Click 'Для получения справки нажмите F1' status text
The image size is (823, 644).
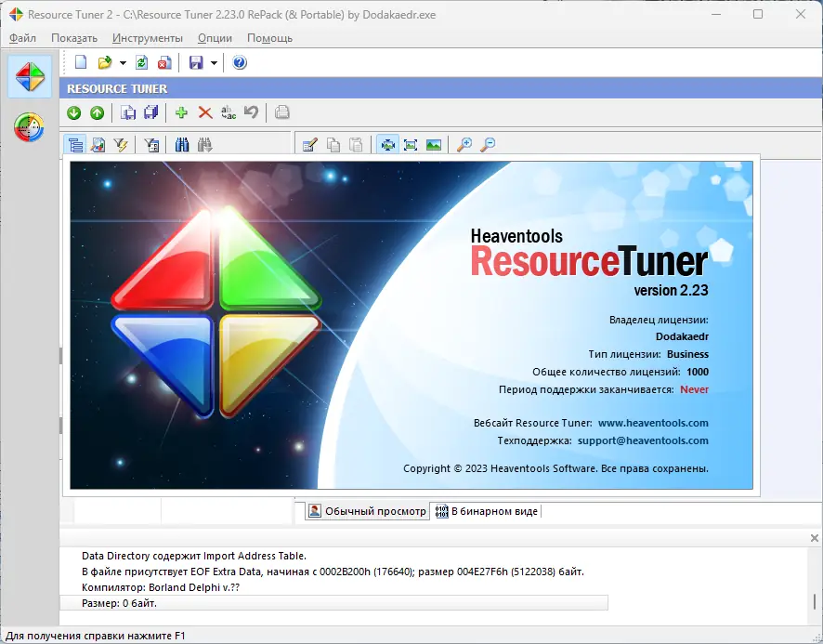(x=96, y=636)
